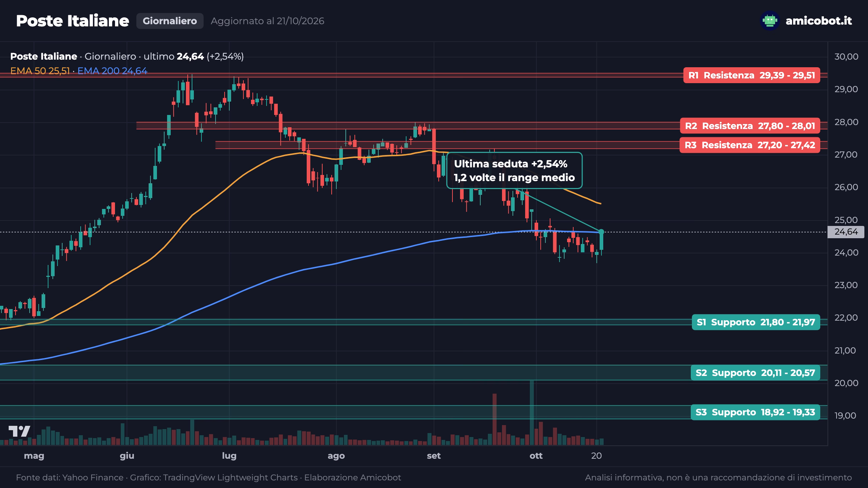The image size is (868, 488).
Task: Click the S3 Supporto 18,92 - 19,33 label
Action: 756,412
